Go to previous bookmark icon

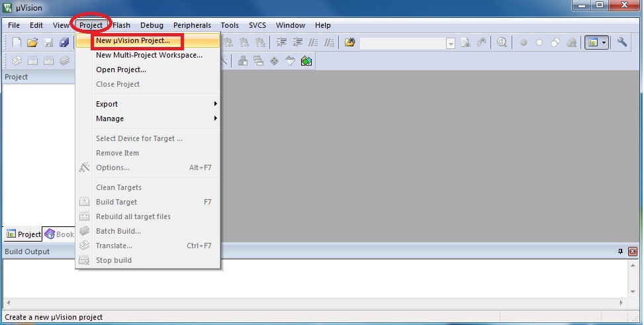pyautogui.click(x=228, y=42)
